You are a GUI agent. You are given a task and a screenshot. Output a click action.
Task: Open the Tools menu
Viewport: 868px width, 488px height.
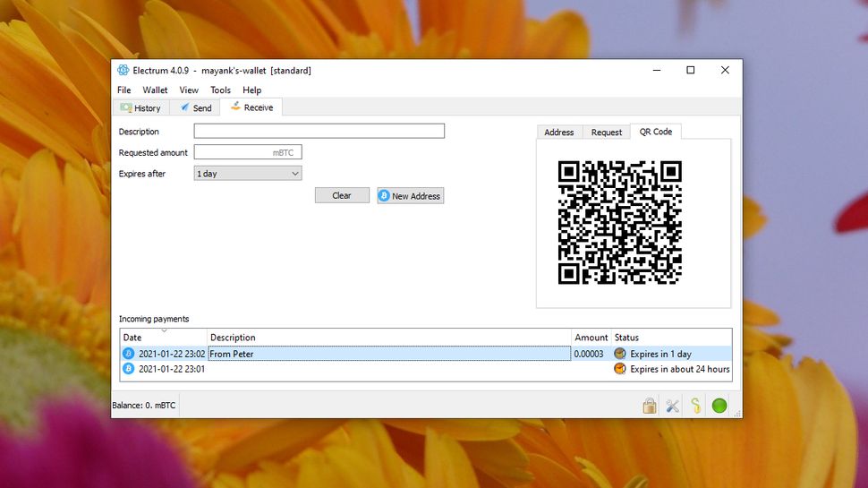(x=220, y=90)
